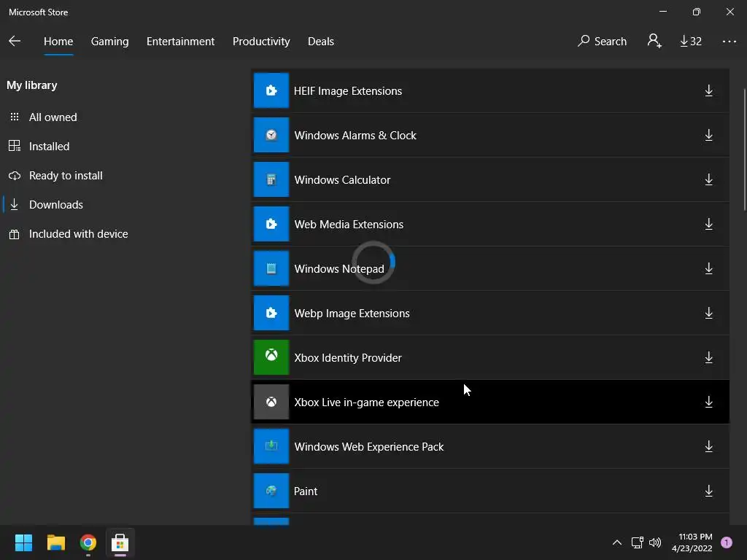This screenshot has width=747, height=560.
Task: Select the Paint title text
Action: [x=306, y=491]
